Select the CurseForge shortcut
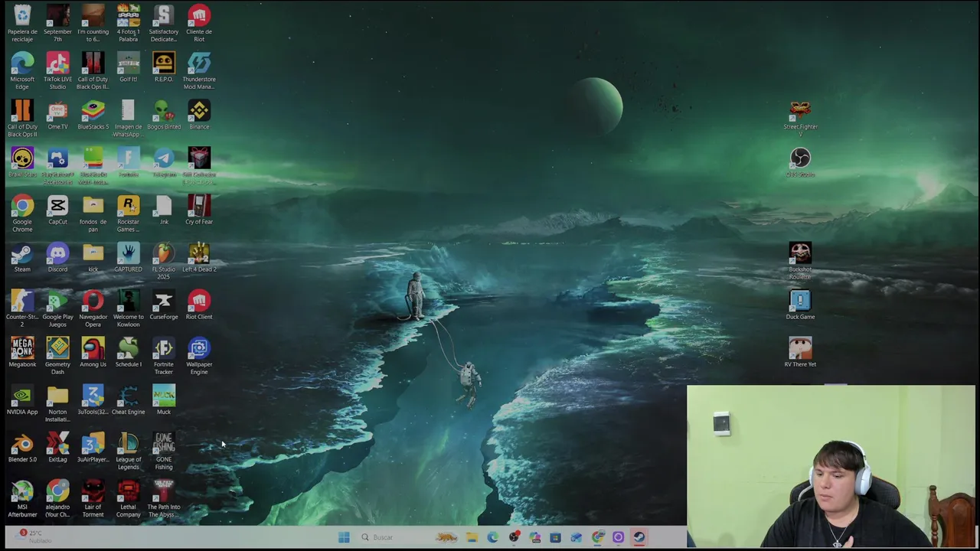 point(163,305)
